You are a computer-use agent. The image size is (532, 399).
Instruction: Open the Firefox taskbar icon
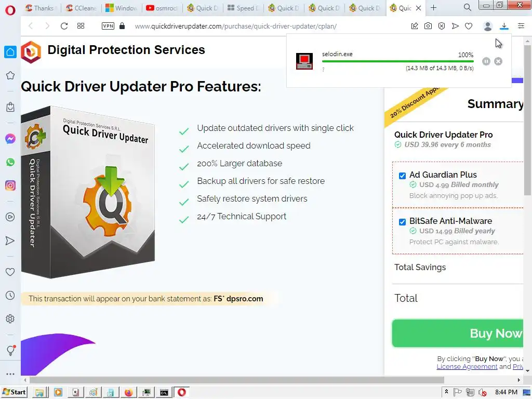(129, 393)
